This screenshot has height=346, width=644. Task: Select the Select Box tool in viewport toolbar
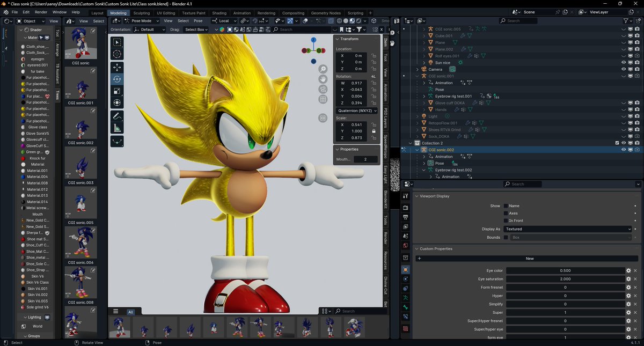[x=117, y=42]
